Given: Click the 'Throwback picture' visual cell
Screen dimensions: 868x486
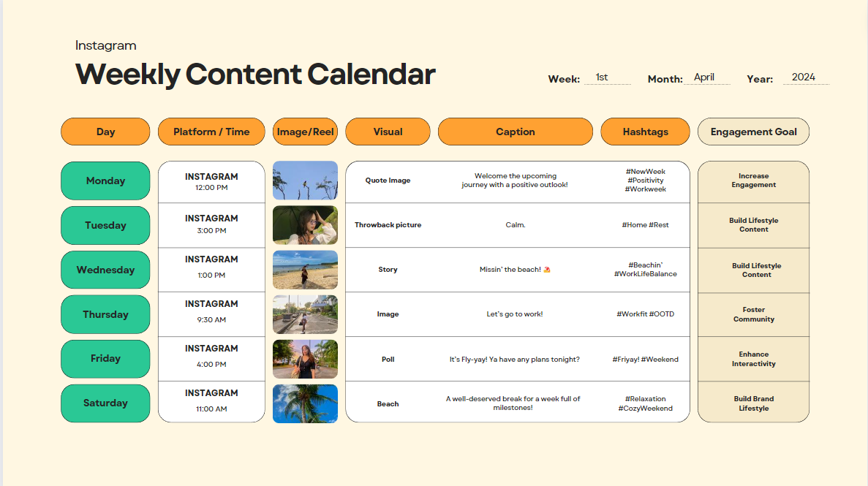Looking at the screenshot, I should pyautogui.click(x=388, y=225).
